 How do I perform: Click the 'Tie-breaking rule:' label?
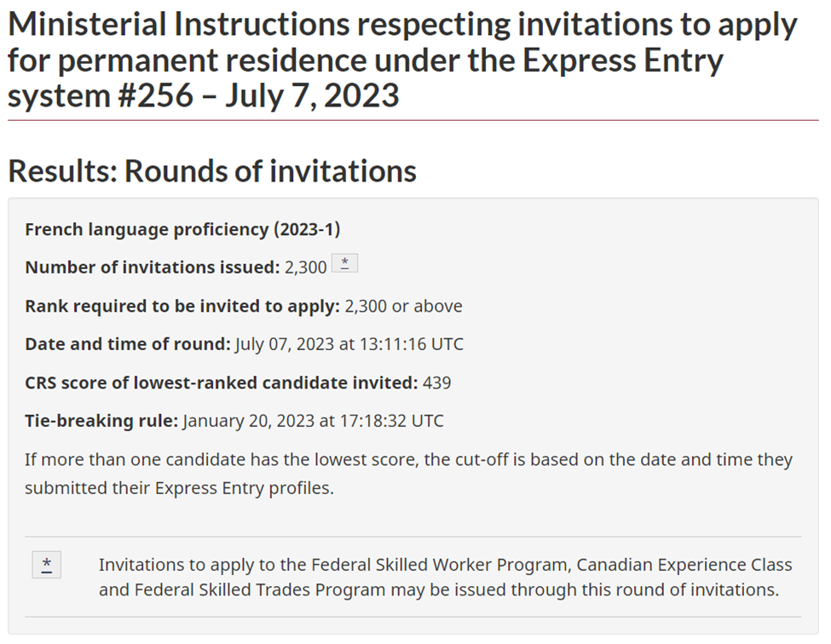[101, 421]
